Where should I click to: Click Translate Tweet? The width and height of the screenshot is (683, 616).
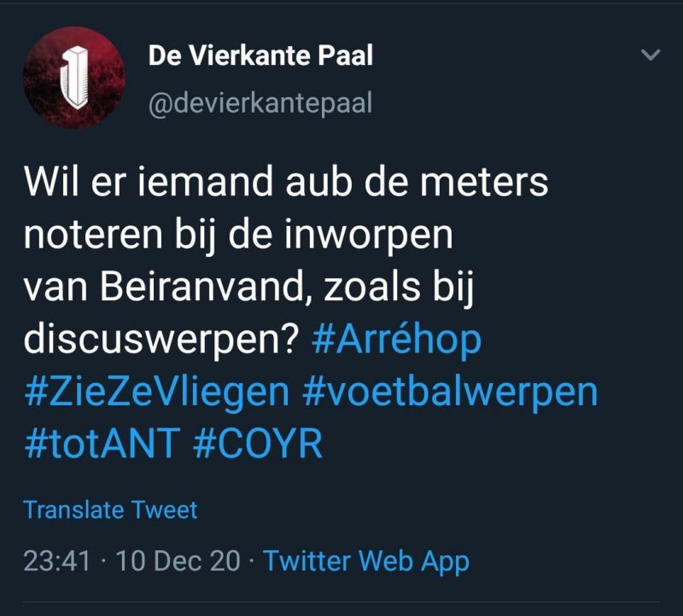[x=110, y=510]
